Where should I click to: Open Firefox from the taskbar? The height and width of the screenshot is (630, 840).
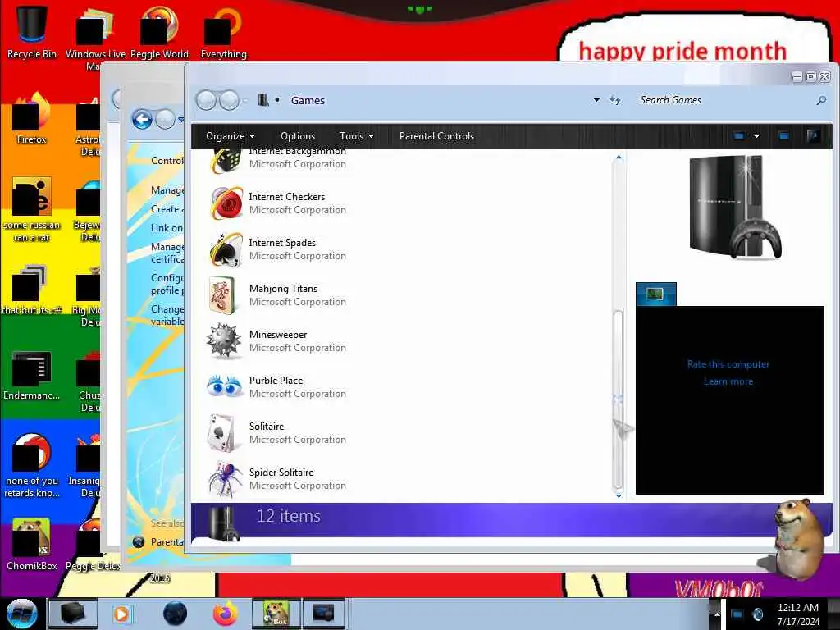(226, 614)
